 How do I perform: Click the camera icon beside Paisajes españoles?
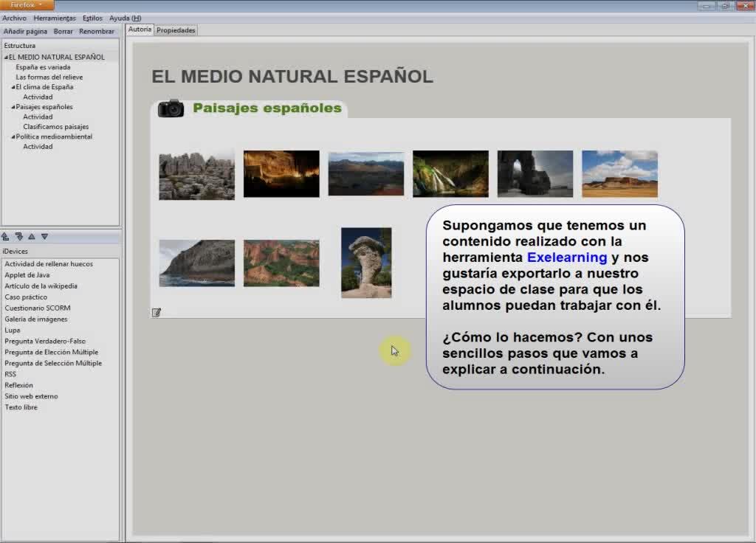171,108
